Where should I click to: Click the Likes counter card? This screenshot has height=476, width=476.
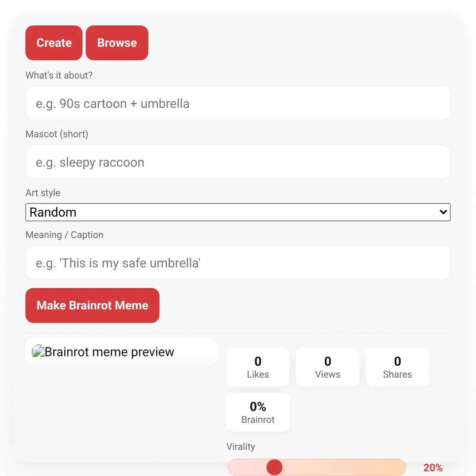click(258, 367)
